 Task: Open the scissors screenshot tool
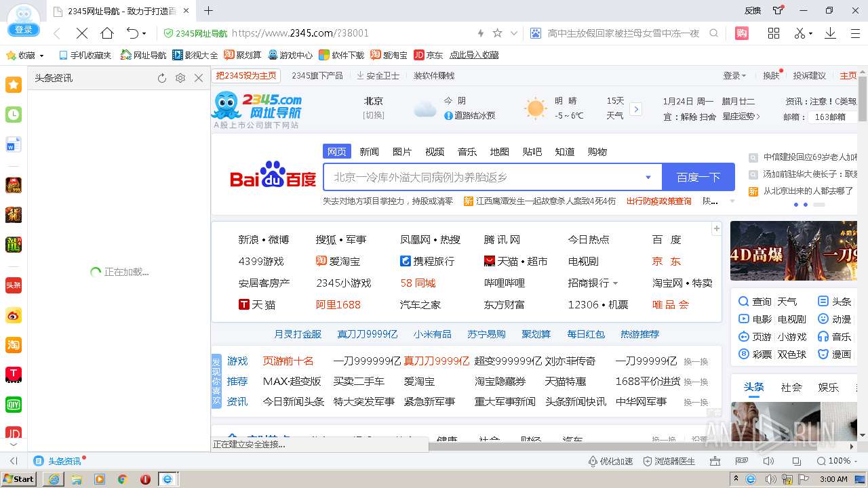(800, 33)
